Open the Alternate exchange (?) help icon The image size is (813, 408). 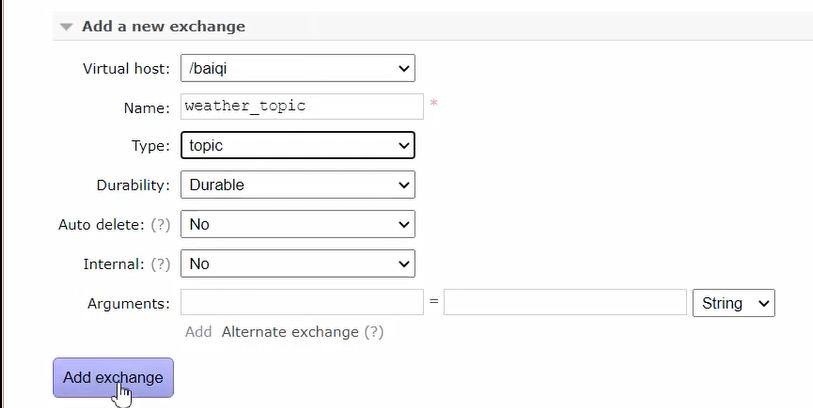(x=373, y=331)
